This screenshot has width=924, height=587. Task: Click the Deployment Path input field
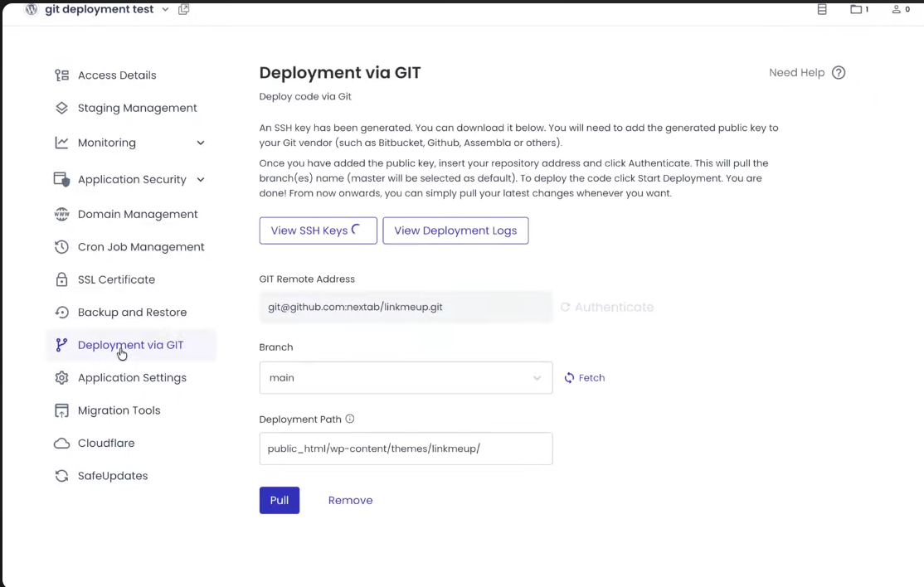(406, 449)
